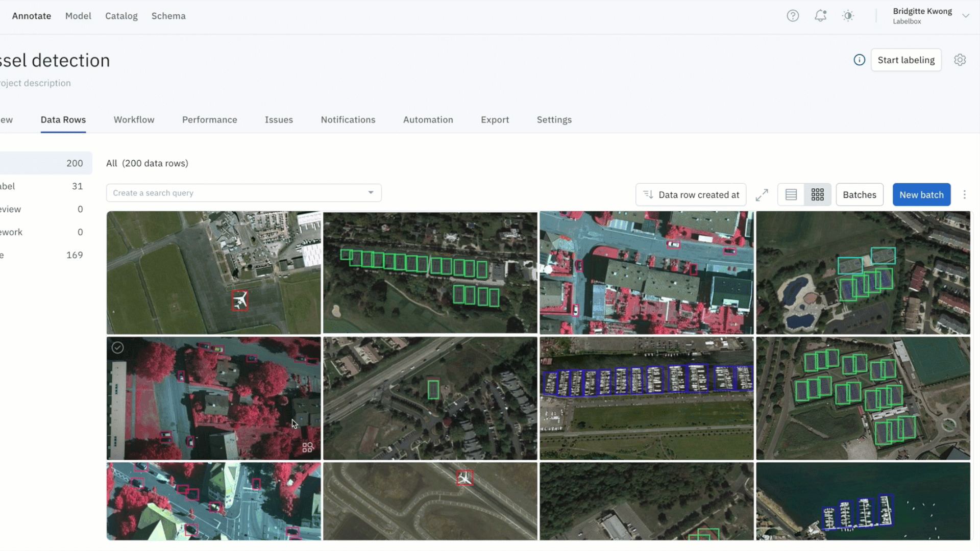The width and height of the screenshot is (980, 551).
Task: Click the expand fullscreen arrows icon
Action: pyautogui.click(x=762, y=195)
